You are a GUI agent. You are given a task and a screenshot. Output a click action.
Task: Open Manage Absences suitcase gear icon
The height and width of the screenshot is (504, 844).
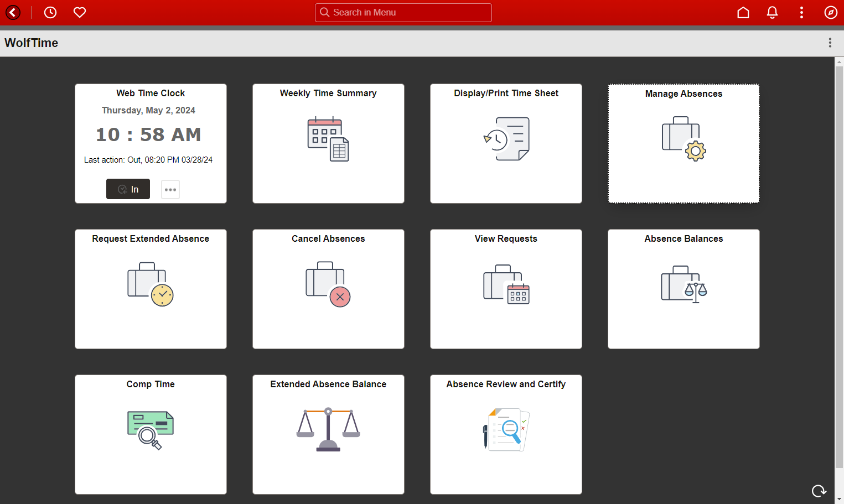684,139
